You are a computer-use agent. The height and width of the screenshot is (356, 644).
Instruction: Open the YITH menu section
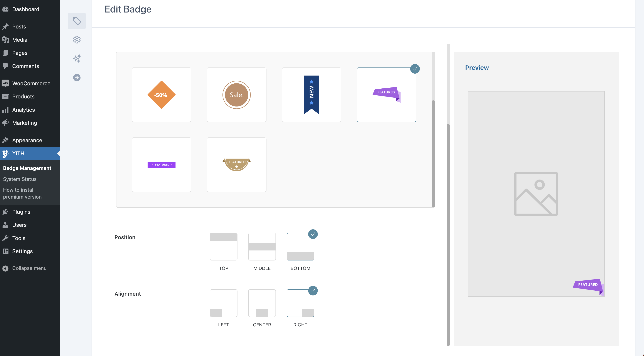(x=18, y=153)
